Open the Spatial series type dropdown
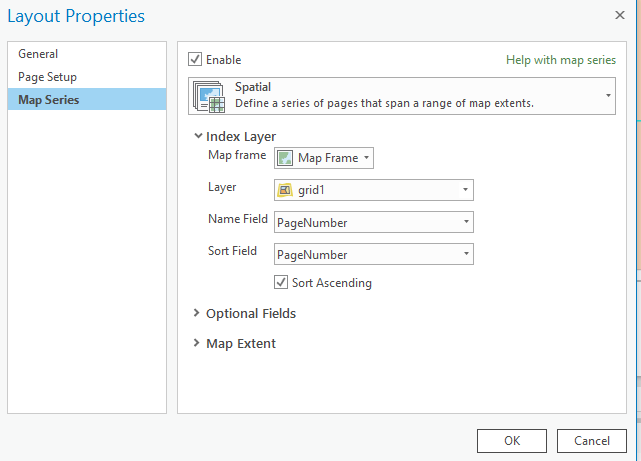Screen dimensions: 641x461 coord(608,95)
